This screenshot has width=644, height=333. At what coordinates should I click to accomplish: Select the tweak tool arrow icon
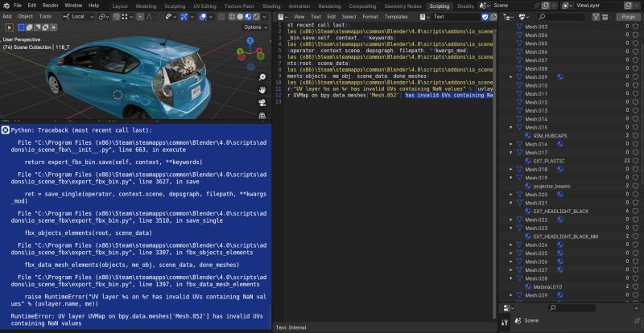coord(9,27)
